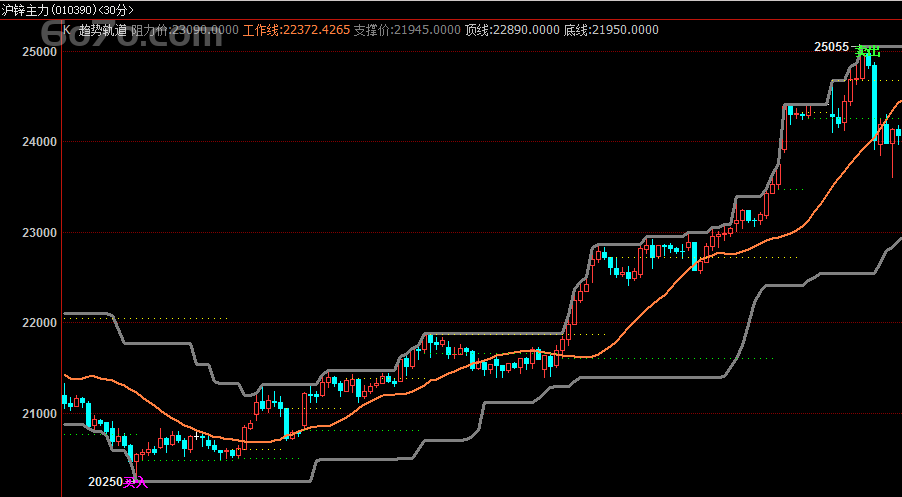The height and width of the screenshot is (497, 902).
Task: Click the 21000 price axis label
Action: pos(41,414)
